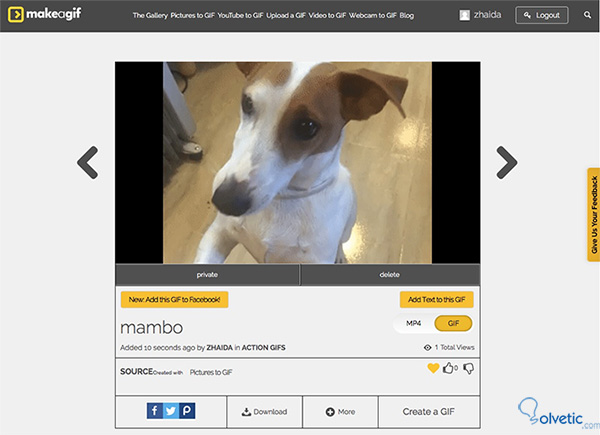Click the zhaida profile avatar

[x=465, y=15]
